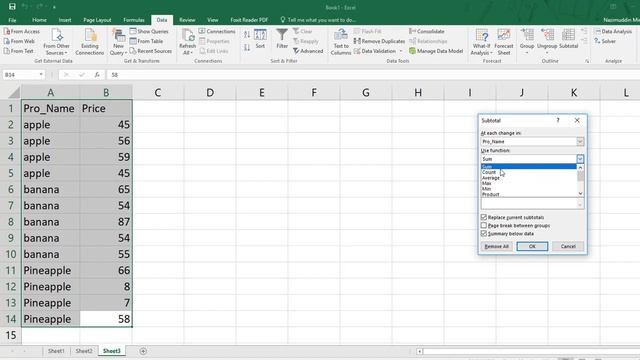The width and height of the screenshot is (640, 360).
Task: Open the Foxit Reader PDF tab
Action: (x=249, y=20)
